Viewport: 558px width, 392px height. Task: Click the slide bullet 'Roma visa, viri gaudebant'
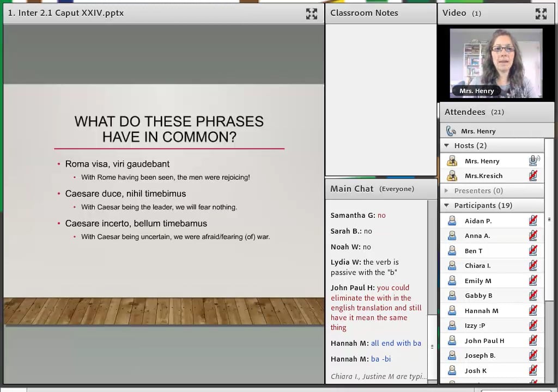118,164
